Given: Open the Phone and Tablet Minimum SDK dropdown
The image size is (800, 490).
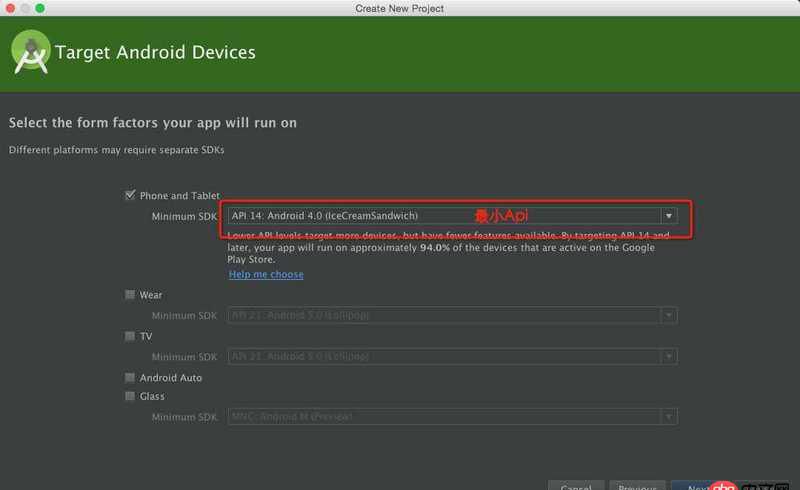Looking at the screenshot, I should click(452, 216).
